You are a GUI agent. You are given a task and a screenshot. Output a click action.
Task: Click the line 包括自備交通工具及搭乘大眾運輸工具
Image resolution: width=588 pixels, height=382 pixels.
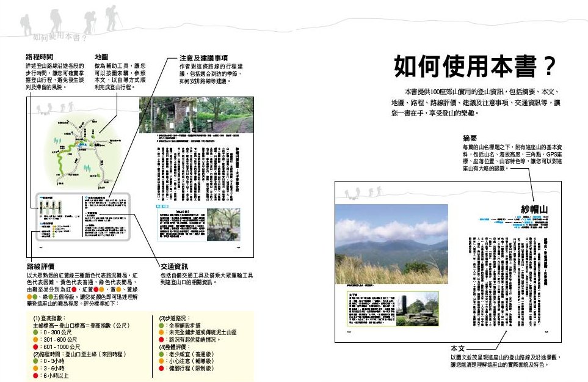(206, 275)
